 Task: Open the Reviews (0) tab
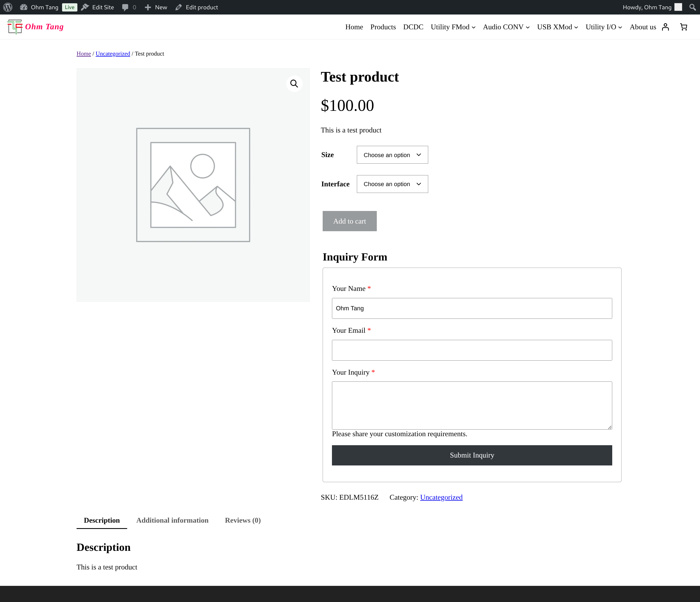(243, 520)
